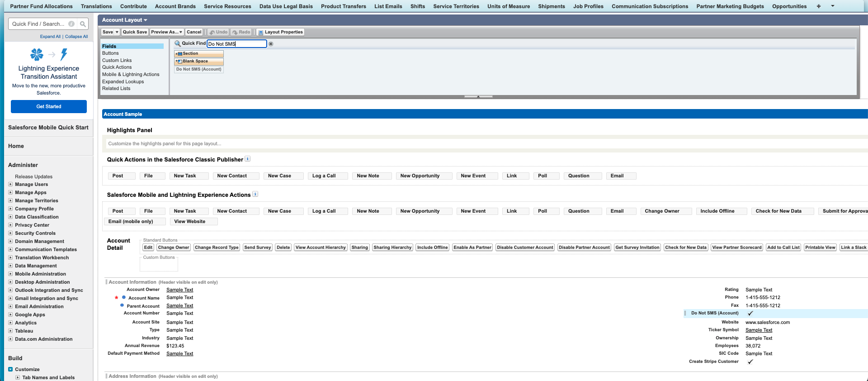Select Mobile & Lightning Actions palette category
The height and width of the screenshot is (381, 868).
point(131,75)
